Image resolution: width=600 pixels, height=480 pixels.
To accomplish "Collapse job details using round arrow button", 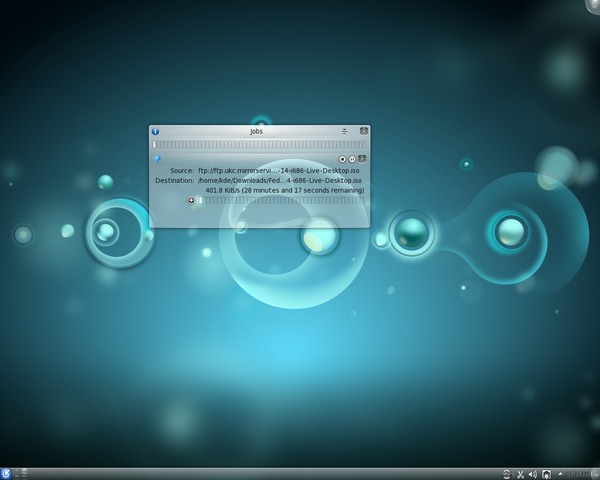I will pos(191,200).
